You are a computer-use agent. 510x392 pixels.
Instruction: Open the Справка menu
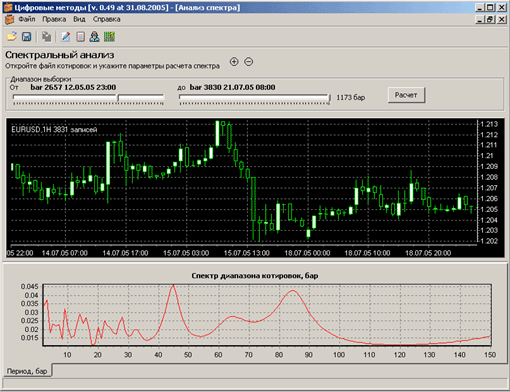107,19
